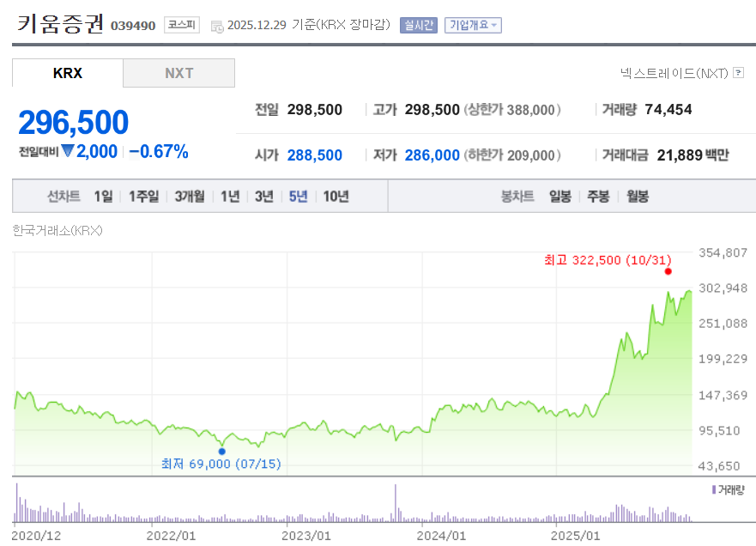Show the 1년 line chart

230,197
